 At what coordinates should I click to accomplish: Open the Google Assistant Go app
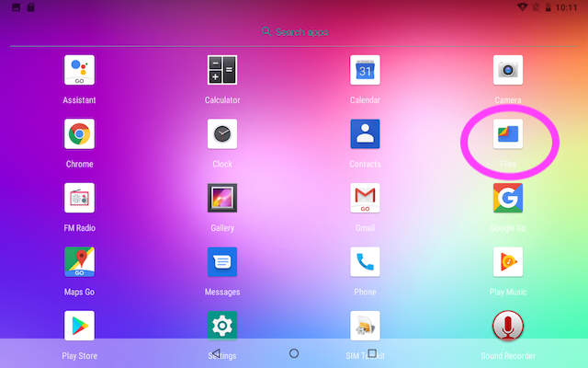[x=79, y=70]
